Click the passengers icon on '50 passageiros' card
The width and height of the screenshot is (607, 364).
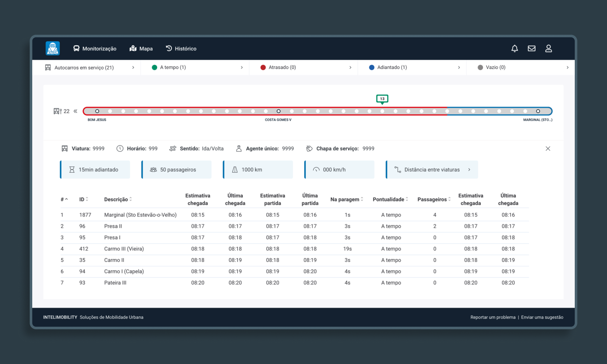coord(153,169)
